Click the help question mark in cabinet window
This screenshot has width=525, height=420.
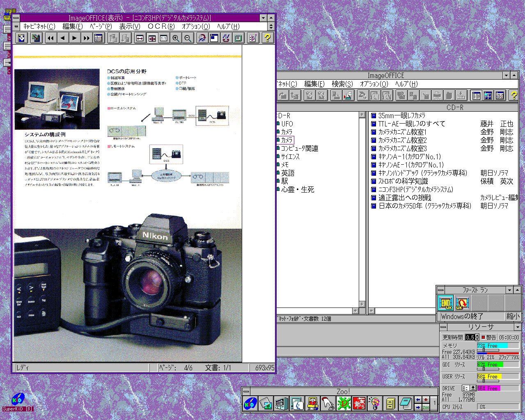(513, 95)
